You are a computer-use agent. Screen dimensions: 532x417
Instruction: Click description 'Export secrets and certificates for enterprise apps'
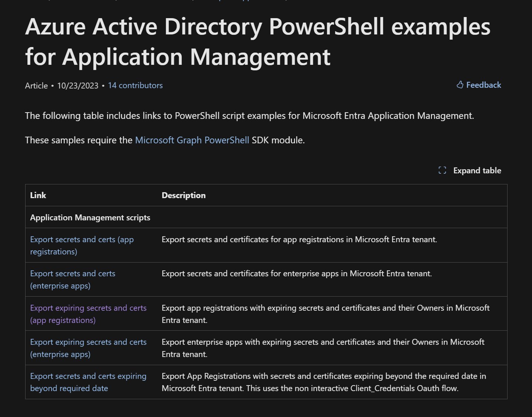(297, 273)
